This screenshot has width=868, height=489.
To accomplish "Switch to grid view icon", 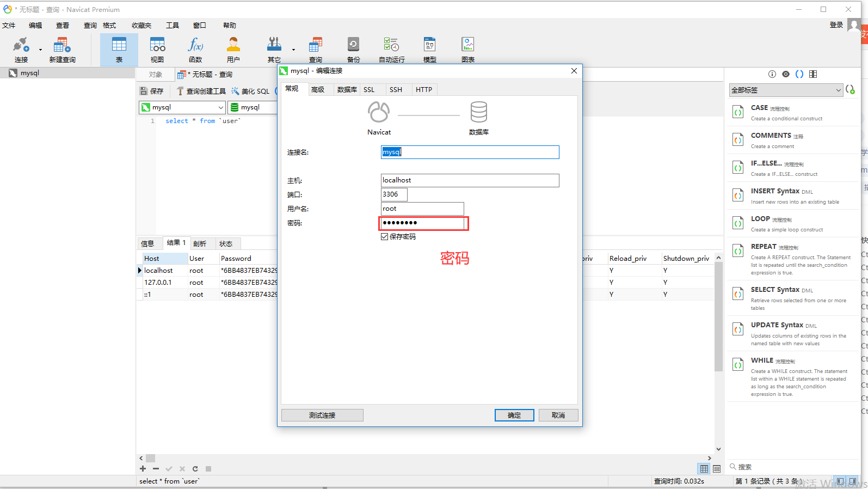I will pos(704,469).
